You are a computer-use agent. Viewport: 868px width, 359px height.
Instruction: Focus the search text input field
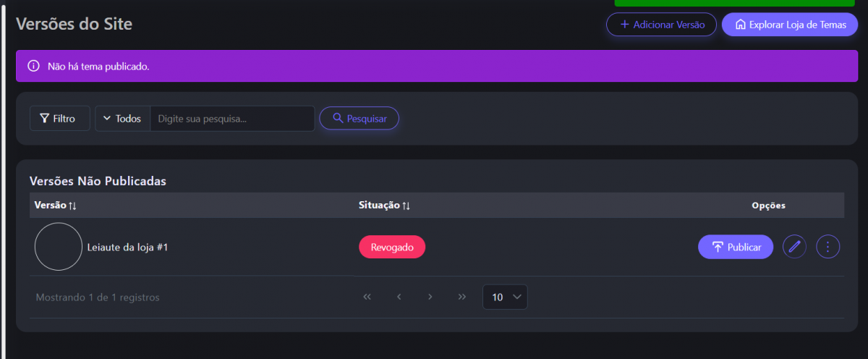coord(231,119)
